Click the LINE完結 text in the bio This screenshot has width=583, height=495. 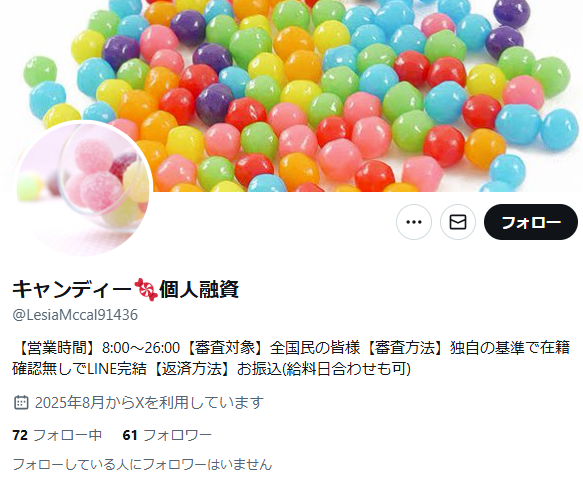pos(117,369)
